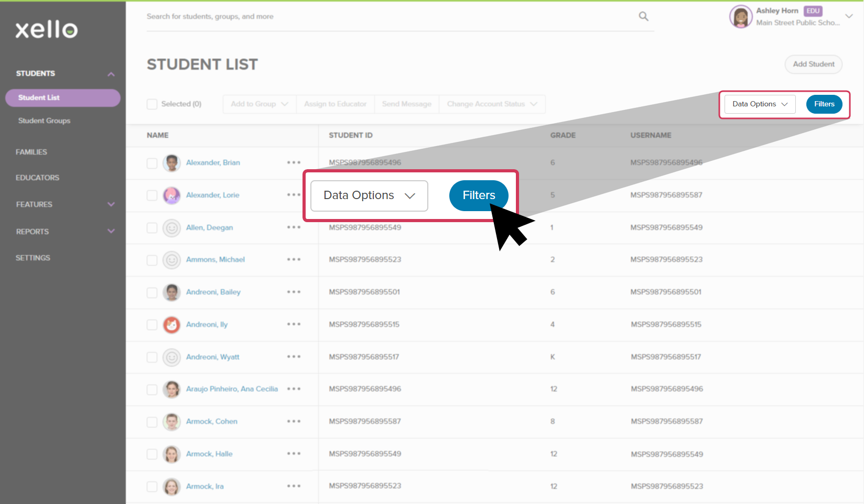
Task: Go to the Educators section
Action: 37,178
